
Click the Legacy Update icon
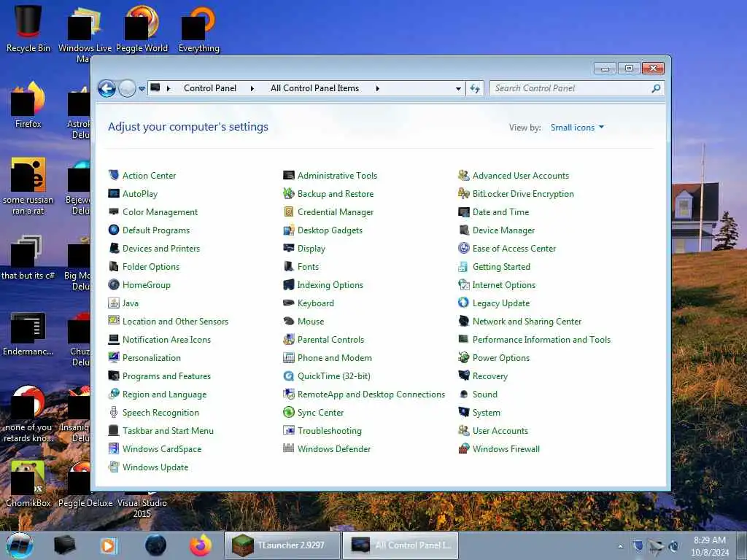[463, 303]
